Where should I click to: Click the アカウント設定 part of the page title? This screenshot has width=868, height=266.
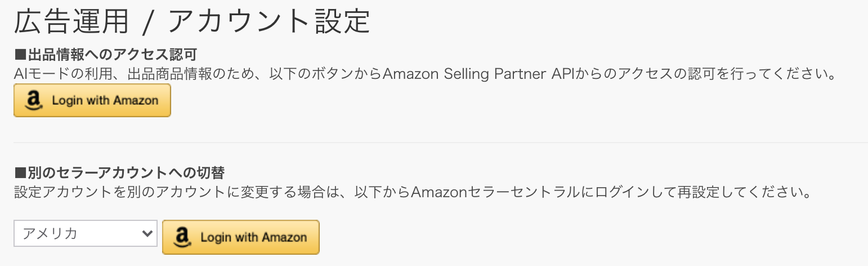269,23
